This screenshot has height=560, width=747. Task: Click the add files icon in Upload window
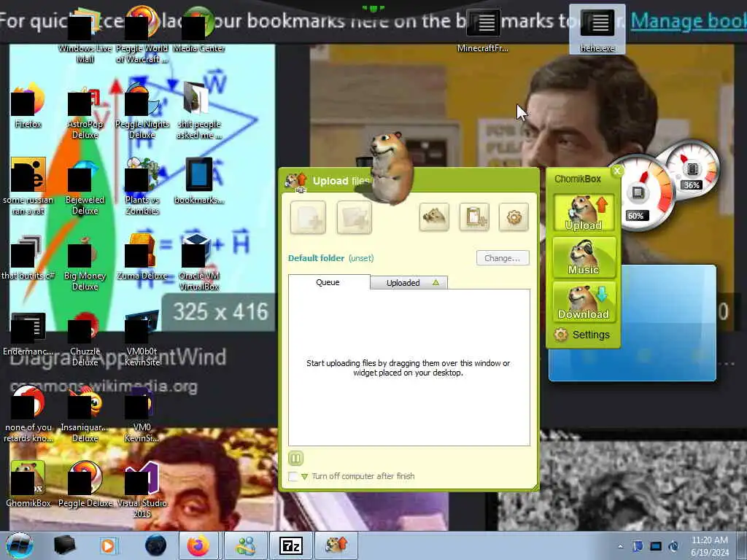point(309,217)
